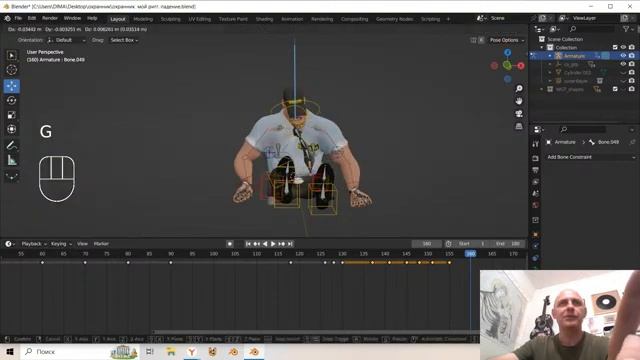
Task: Disable Armature render camera icon
Action: [631, 56]
